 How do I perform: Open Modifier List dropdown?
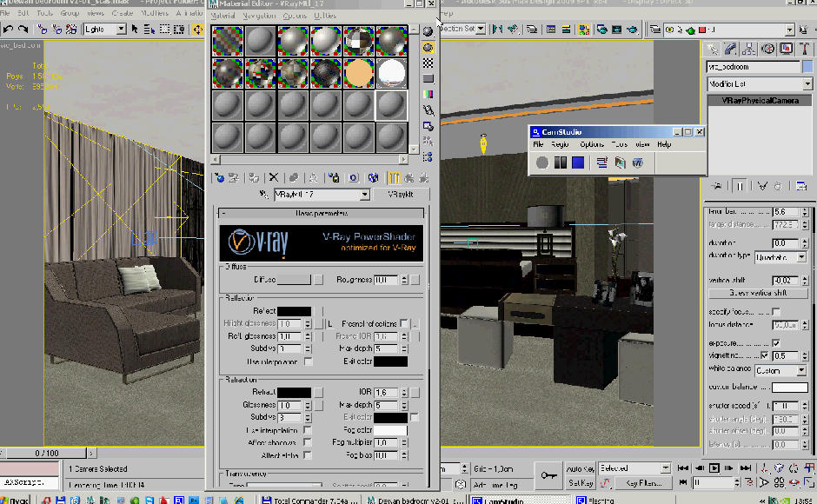pyautogui.click(x=807, y=84)
